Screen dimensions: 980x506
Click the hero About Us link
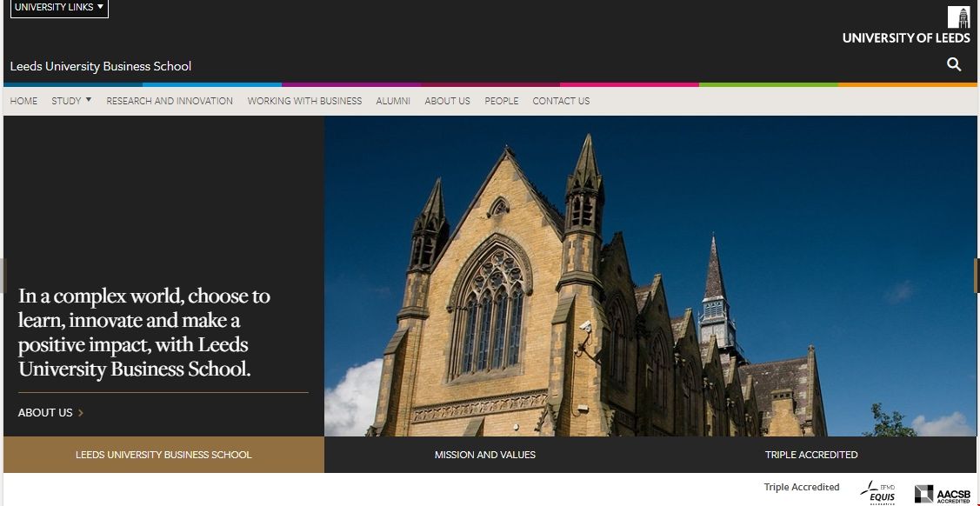click(45, 413)
